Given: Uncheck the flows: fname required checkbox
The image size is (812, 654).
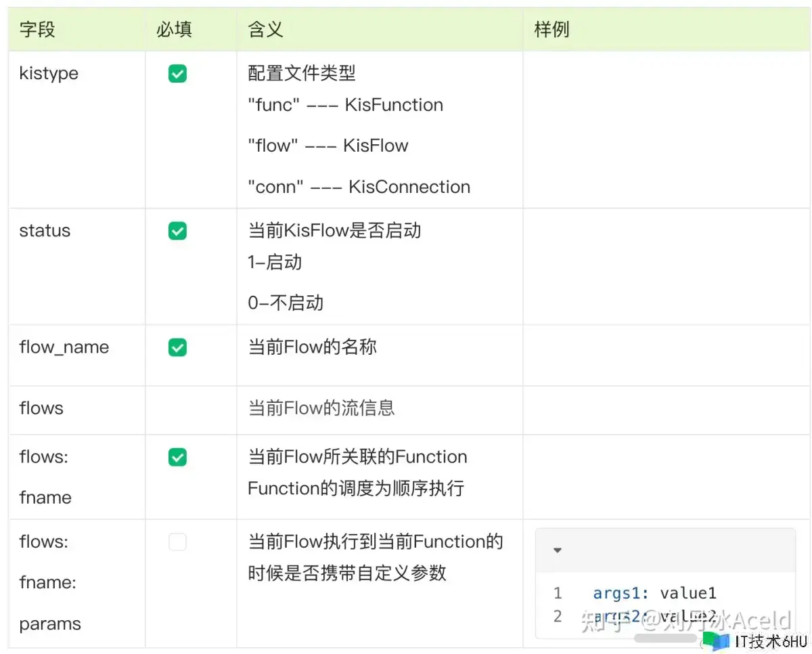Looking at the screenshot, I should 177,458.
